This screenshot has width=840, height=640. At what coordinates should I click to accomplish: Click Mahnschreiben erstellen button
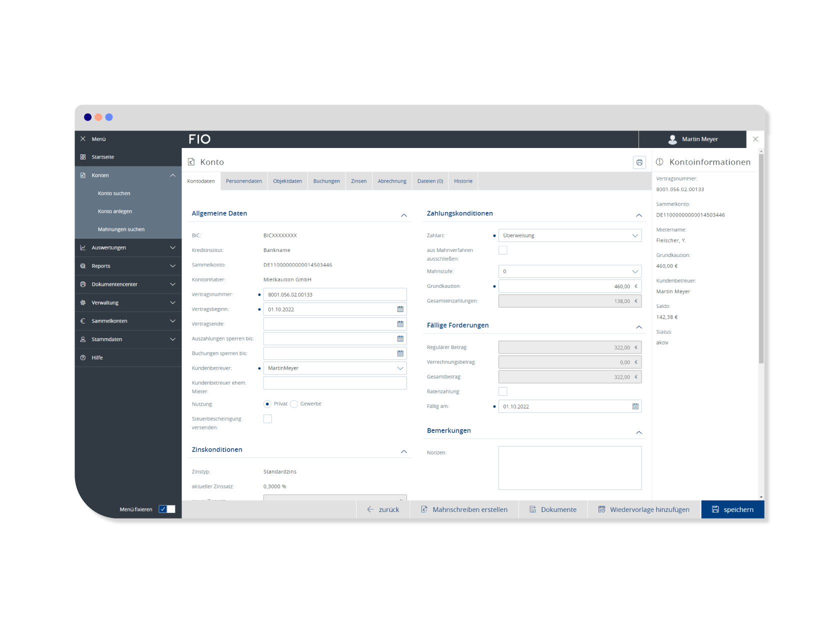click(464, 509)
